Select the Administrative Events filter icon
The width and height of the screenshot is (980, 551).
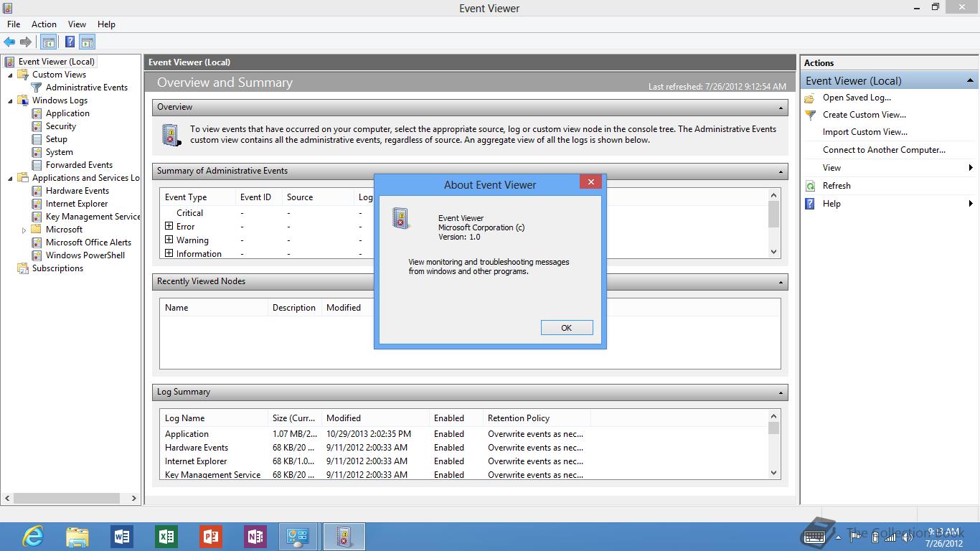pos(37,88)
